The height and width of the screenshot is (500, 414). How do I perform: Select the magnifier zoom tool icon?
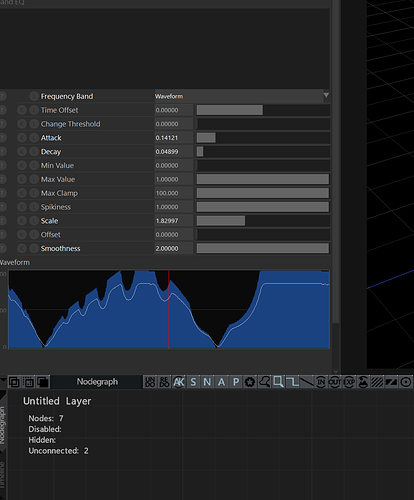[x=278, y=382]
